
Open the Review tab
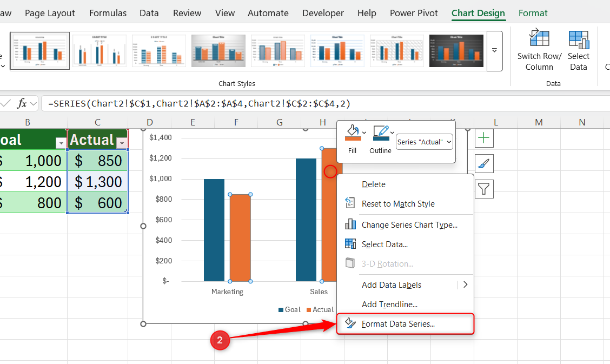coord(187,13)
